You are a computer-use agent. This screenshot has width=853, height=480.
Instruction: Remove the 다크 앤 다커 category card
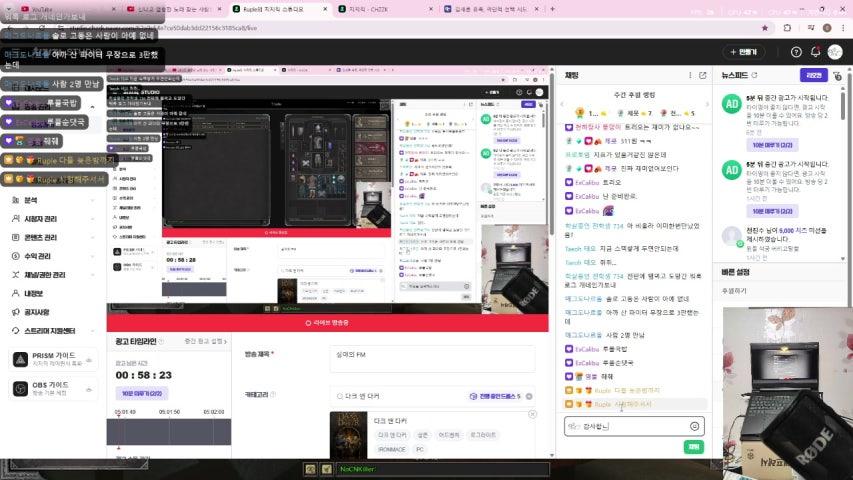pyautogui.click(x=533, y=415)
